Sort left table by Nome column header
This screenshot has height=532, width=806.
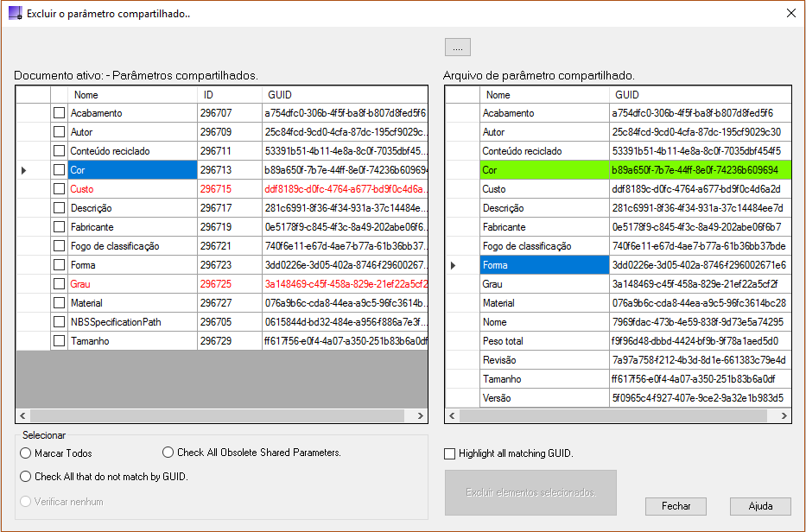(133, 95)
